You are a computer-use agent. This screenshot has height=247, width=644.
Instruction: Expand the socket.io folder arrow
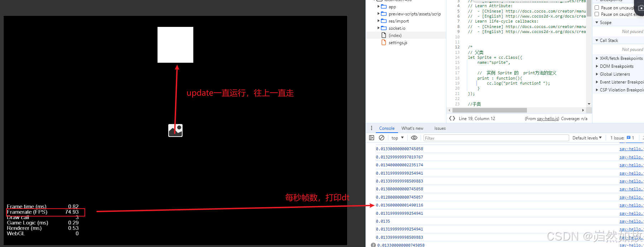click(378, 28)
